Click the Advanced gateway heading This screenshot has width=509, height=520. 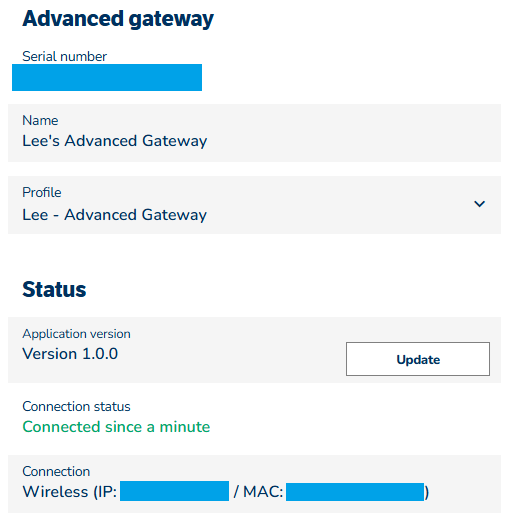click(x=118, y=19)
